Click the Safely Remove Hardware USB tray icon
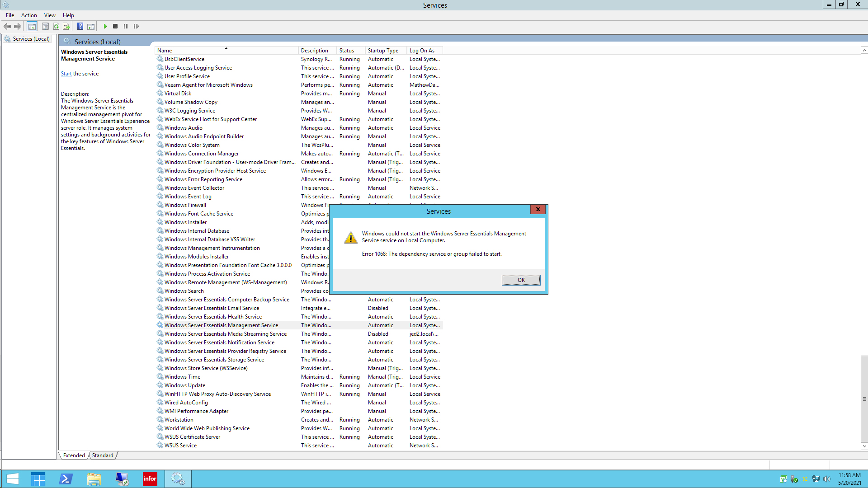868x488 pixels. pos(794,479)
